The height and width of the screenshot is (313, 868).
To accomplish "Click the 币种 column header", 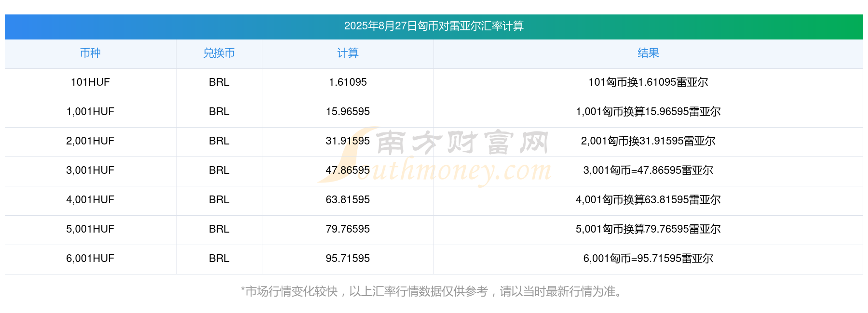I will (90, 53).
